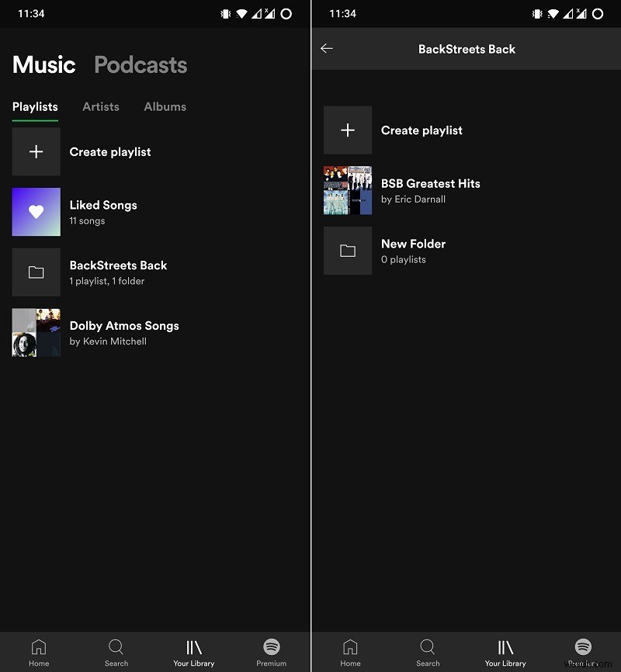Tap the plus icon to create a playlist
The image size is (621, 672).
[36, 151]
